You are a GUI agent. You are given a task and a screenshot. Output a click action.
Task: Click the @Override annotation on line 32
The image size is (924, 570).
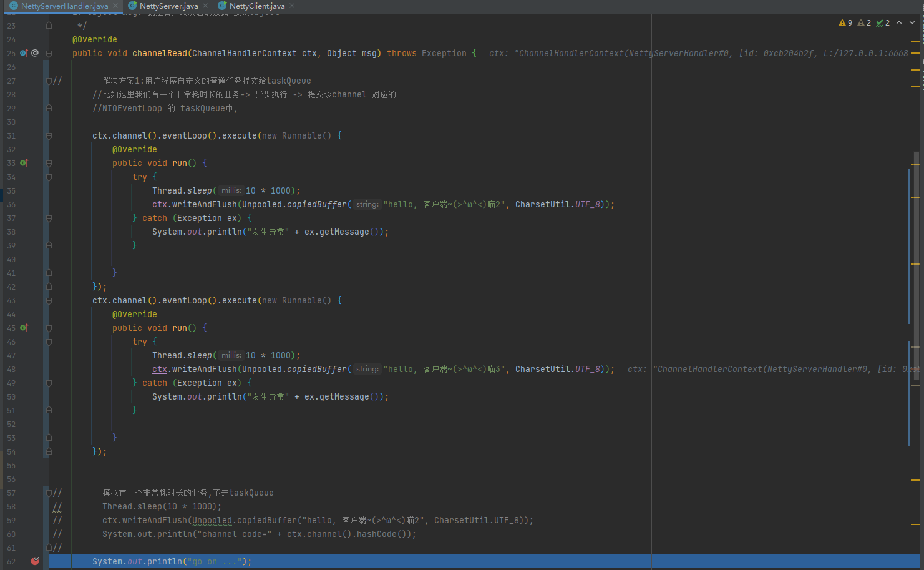click(x=135, y=149)
